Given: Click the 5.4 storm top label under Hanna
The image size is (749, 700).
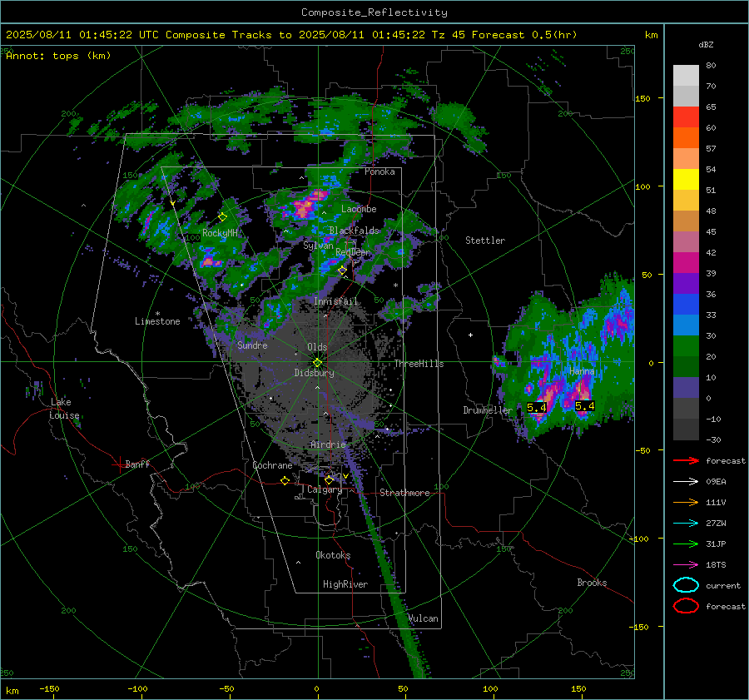Looking at the screenshot, I should tap(585, 406).
